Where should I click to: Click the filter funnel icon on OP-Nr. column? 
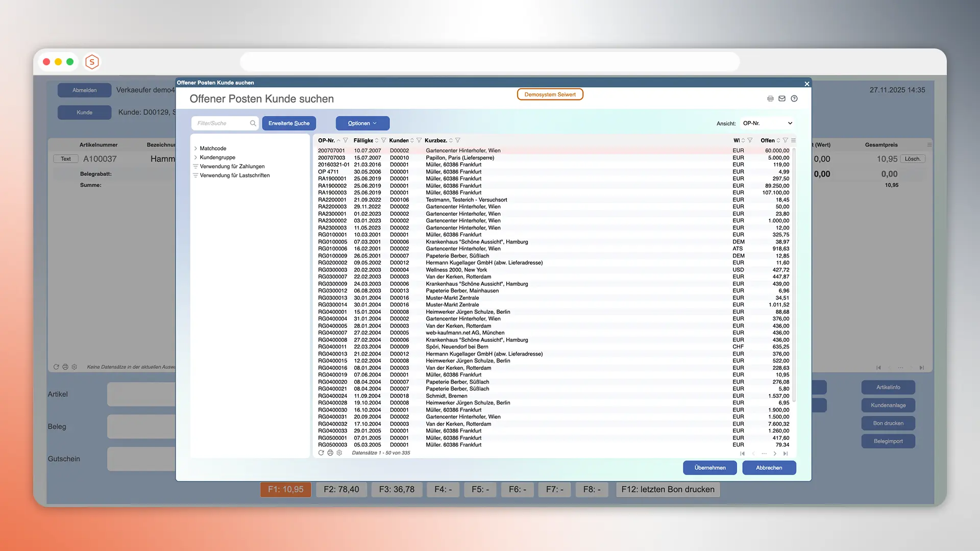tap(346, 140)
